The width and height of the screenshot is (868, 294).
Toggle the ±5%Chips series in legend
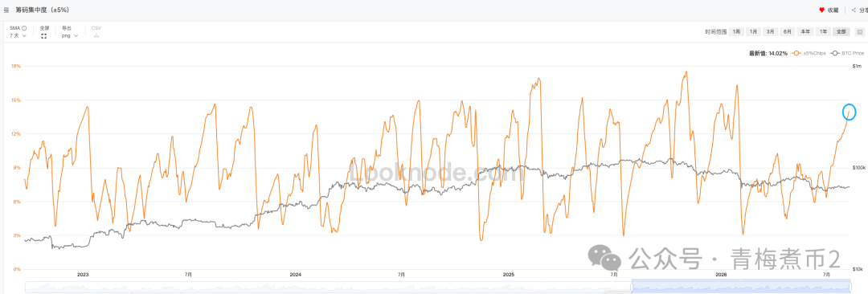coord(809,53)
